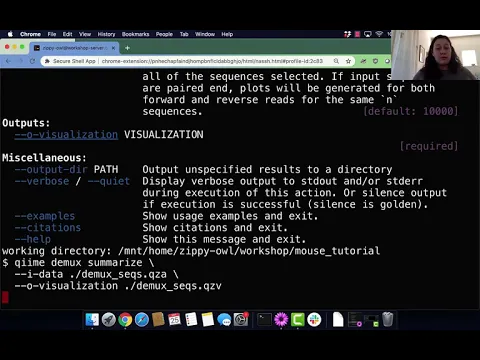The image size is (480, 360).
Task: Click the chrome-extension URL in address bar
Action: pyautogui.click(x=212, y=61)
